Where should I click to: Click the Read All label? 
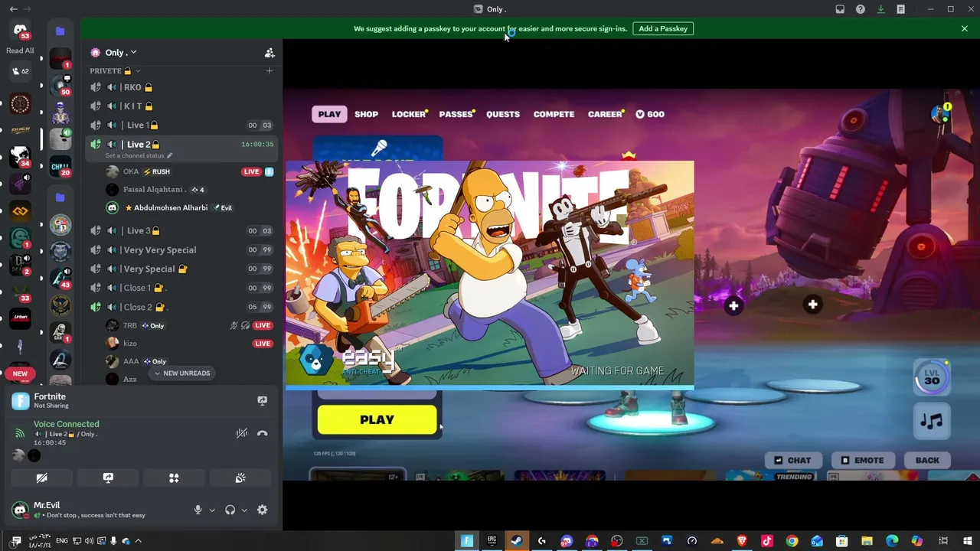point(20,51)
